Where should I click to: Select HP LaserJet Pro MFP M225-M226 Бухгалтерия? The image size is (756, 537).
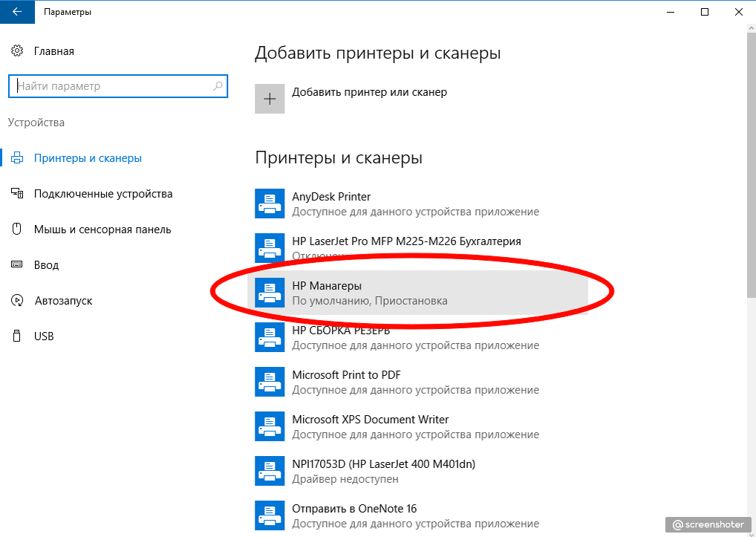click(417, 248)
